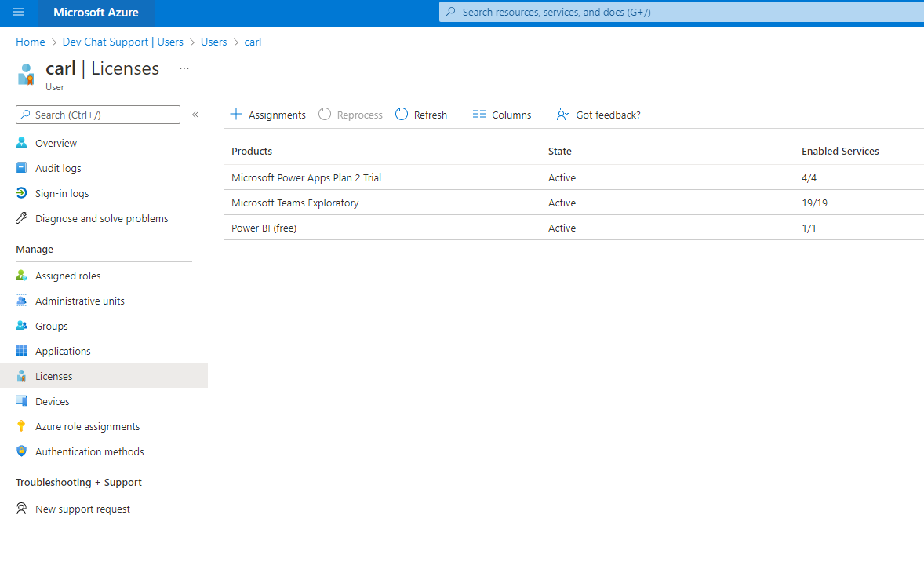Image resolution: width=924 pixels, height=577 pixels.
Task: Click 19/19 enabled services value
Action: tap(814, 203)
